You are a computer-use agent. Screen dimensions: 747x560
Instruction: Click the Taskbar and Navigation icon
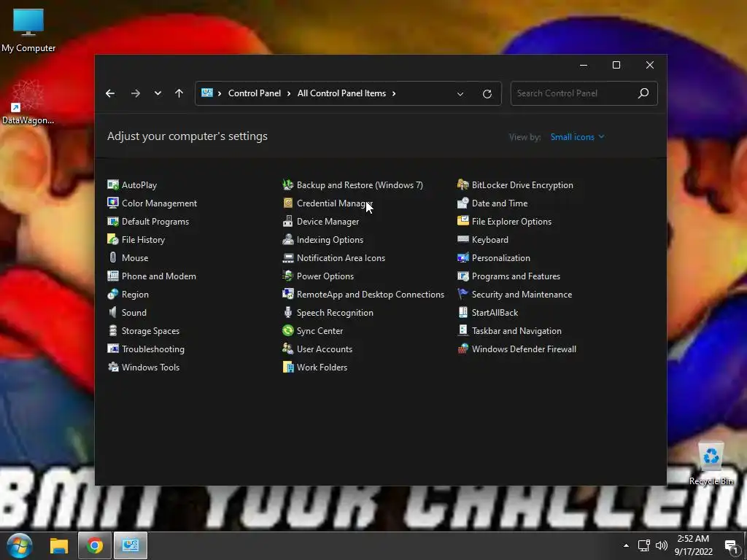(x=462, y=330)
